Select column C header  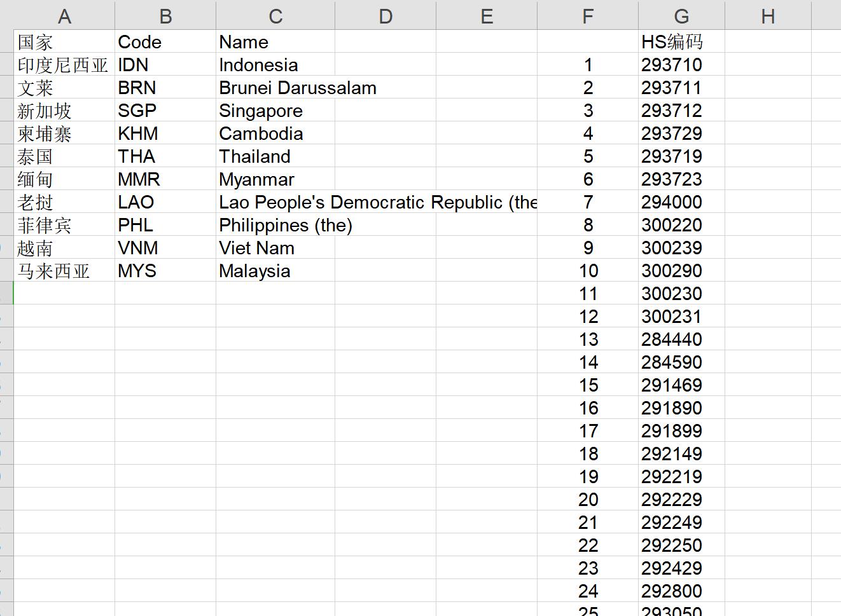click(x=275, y=15)
